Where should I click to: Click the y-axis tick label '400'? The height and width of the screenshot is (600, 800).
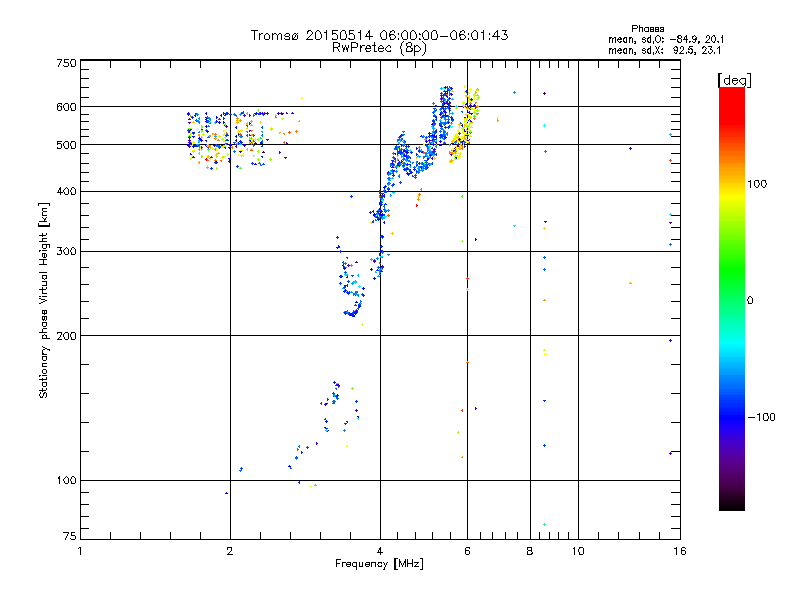click(x=66, y=192)
